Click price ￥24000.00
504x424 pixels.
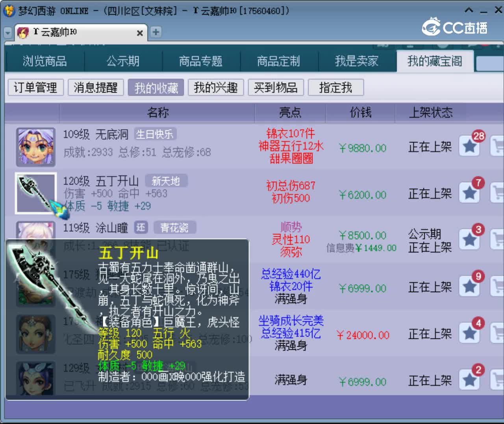tap(363, 335)
